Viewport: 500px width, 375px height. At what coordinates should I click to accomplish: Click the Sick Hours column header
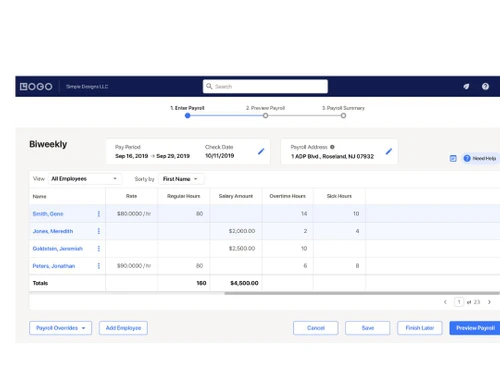[x=339, y=196]
